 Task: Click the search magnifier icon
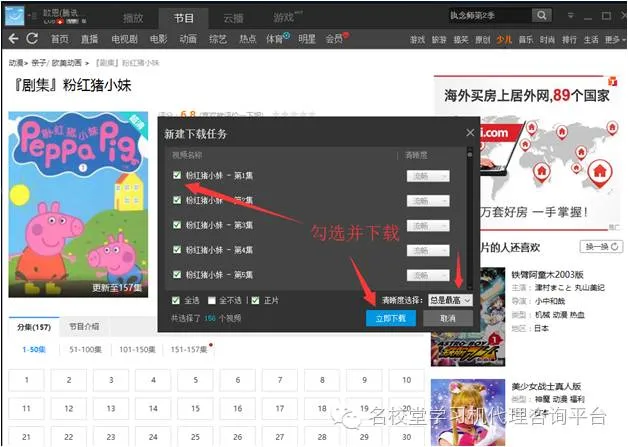click(541, 16)
